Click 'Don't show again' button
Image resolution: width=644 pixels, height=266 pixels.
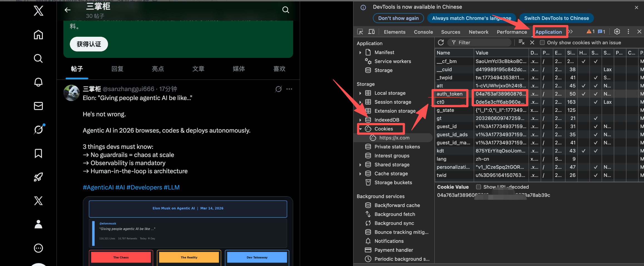398,18
